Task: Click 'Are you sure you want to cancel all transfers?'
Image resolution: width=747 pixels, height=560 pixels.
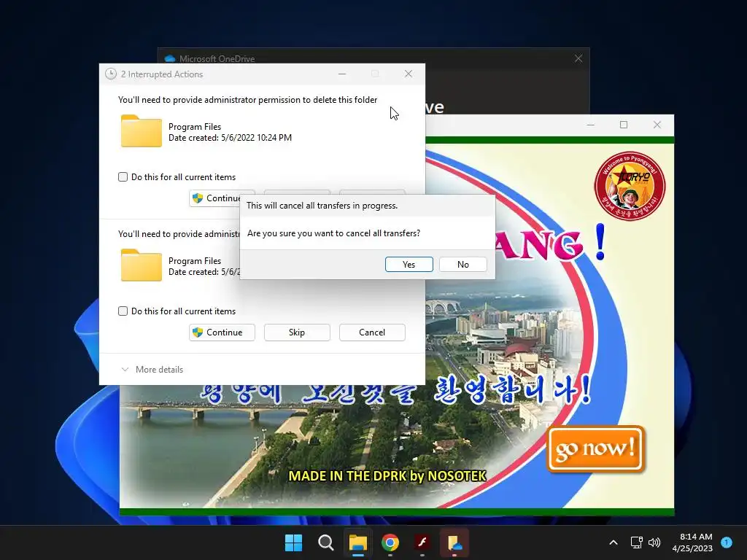Action: click(333, 233)
